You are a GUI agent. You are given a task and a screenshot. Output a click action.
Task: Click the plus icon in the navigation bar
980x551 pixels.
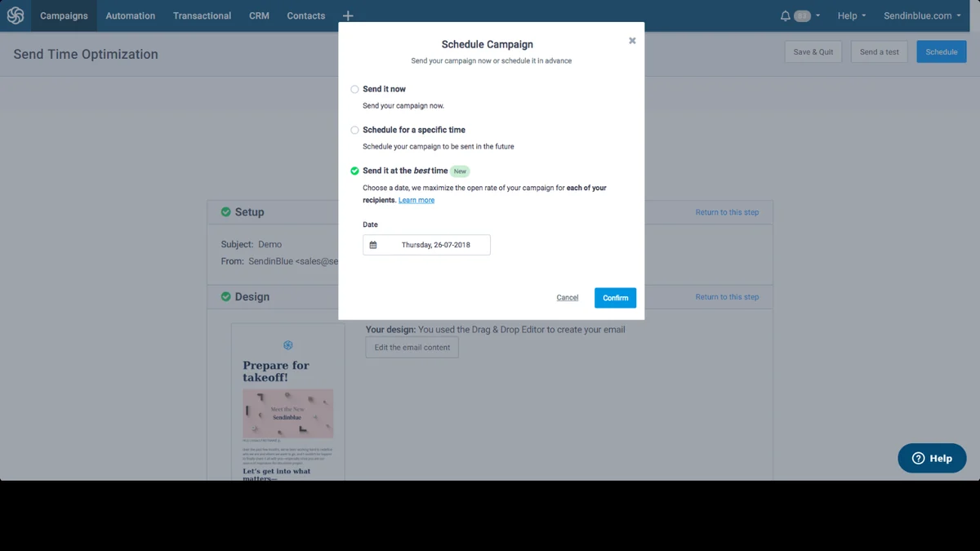click(x=348, y=15)
